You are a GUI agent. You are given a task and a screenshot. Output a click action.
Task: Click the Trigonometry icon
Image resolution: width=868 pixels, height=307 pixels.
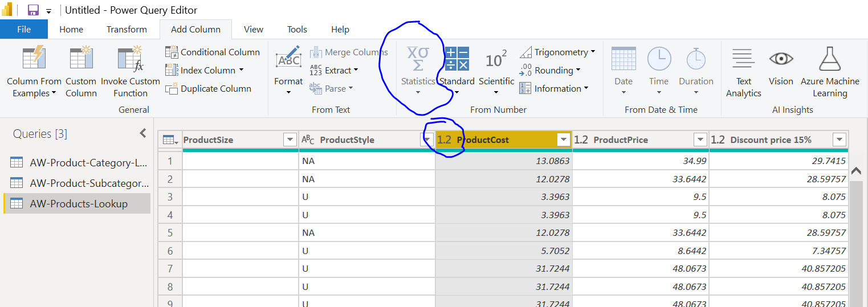525,52
